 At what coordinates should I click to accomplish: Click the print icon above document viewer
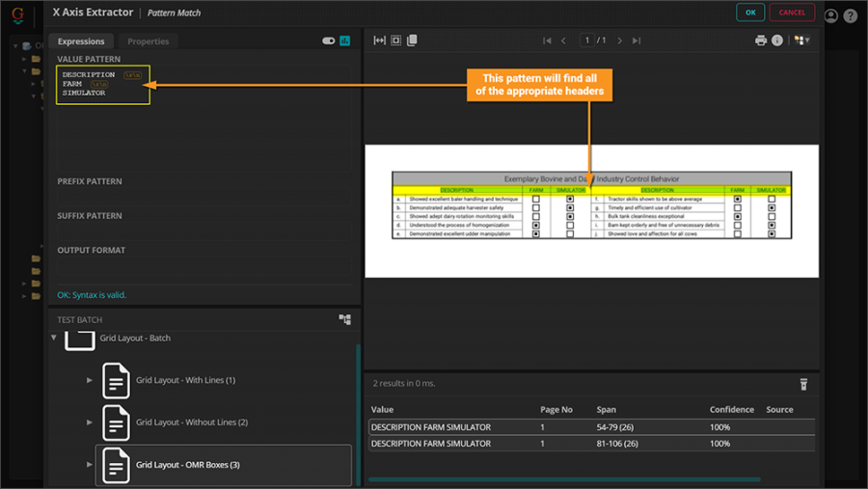tap(761, 41)
